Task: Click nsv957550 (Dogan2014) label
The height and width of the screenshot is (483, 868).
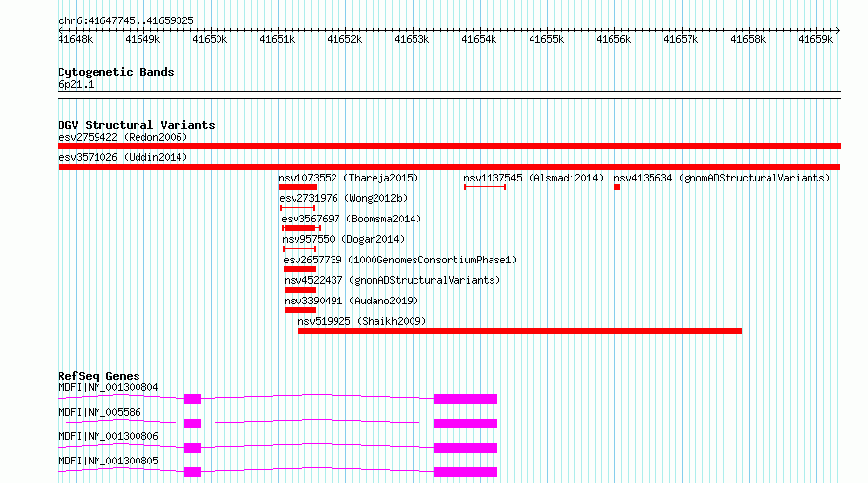Action: pyautogui.click(x=343, y=239)
